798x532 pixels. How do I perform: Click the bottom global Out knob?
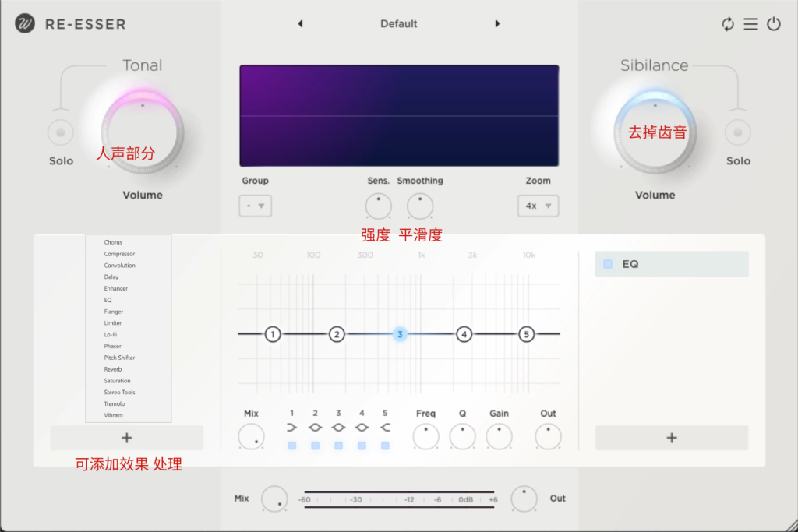524,499
